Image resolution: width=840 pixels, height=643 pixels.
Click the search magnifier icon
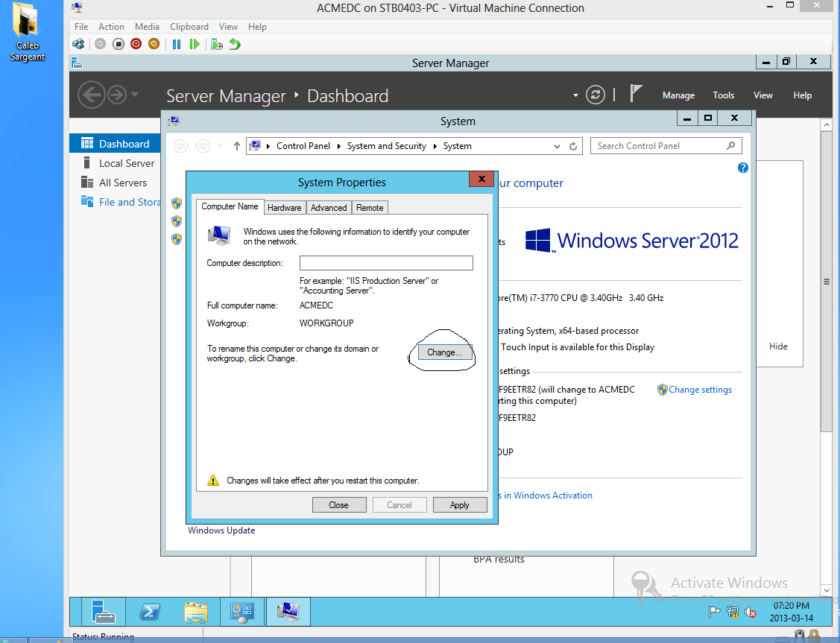730,145
